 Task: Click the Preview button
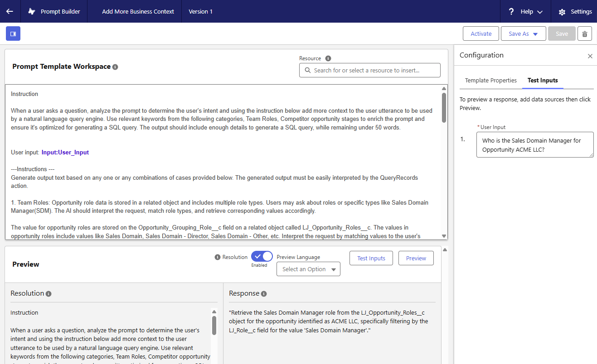[416, 258]
